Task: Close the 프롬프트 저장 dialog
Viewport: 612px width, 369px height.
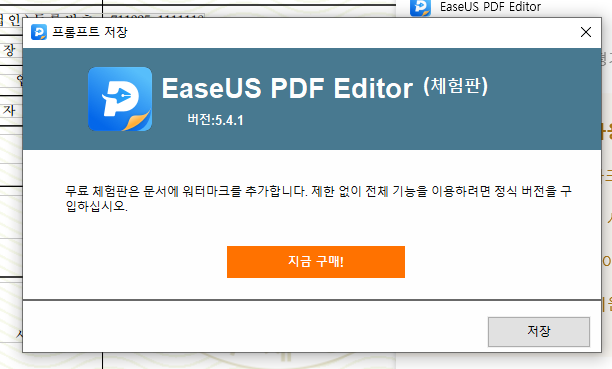Action: (586, 32)
